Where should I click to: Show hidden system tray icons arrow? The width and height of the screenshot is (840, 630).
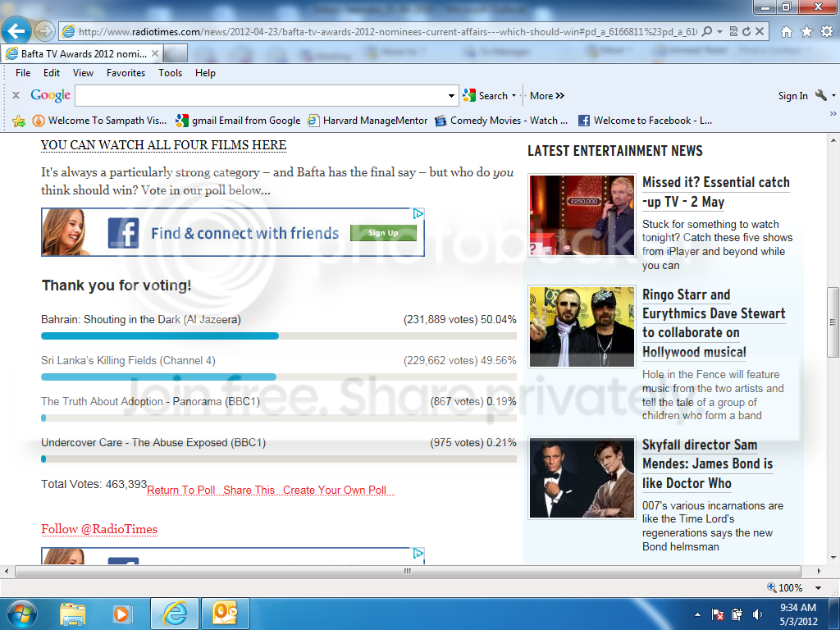pyautogui.click(x=697, y=614)
